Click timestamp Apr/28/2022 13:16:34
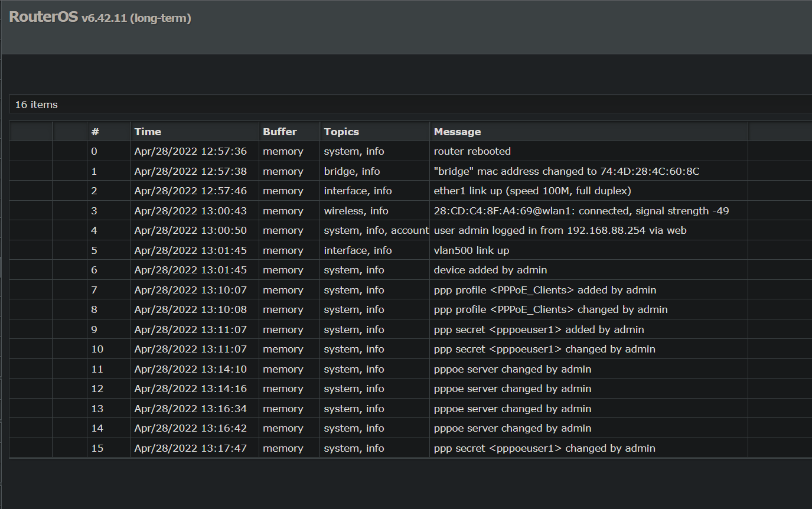812x509 pixels. [191, 409]
